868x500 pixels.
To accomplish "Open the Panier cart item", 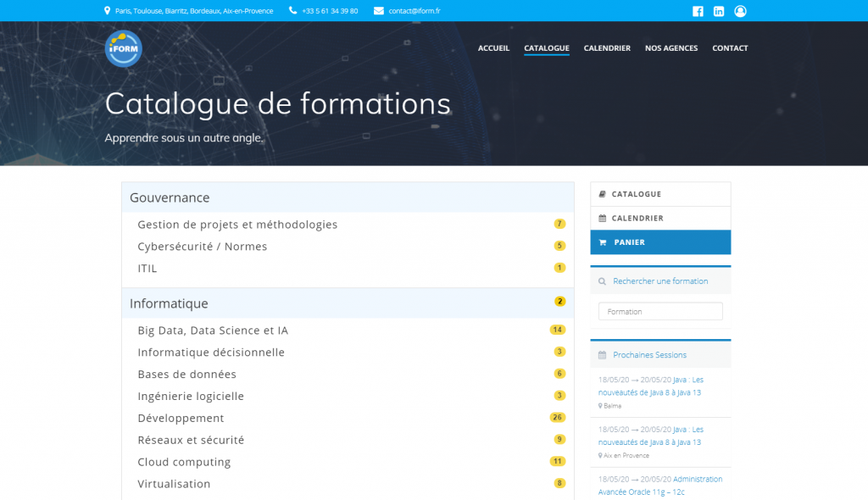I will tap(660, 242).
